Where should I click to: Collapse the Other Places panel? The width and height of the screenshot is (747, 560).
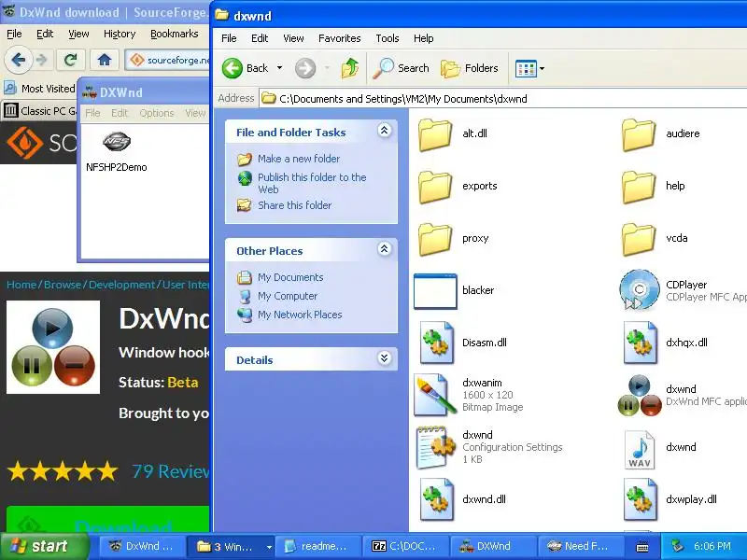coord(384,249)
